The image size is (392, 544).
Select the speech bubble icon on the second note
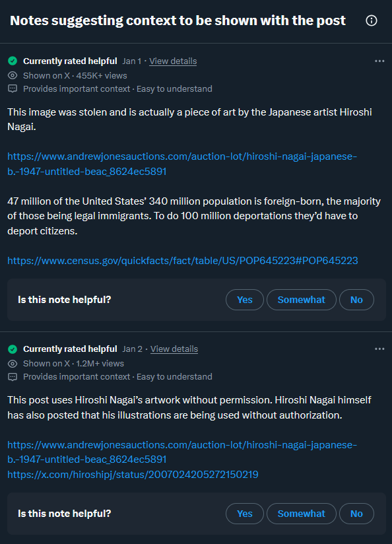[x=12, y=376]
